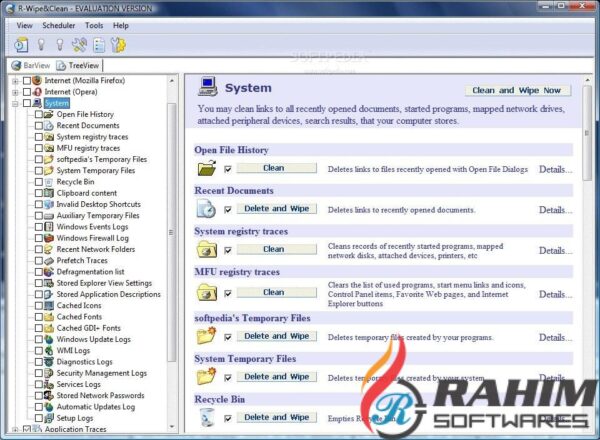Open the wrench tools toolbar icon
The image size is (600, 440).
pyautogui.click(x=79, y=45)
